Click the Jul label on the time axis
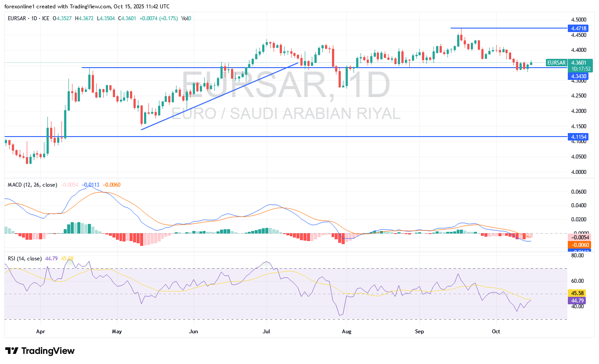 tap(266, 331)
